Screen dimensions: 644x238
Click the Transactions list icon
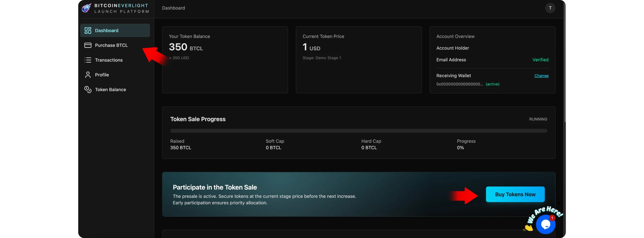tap(88, 60)
